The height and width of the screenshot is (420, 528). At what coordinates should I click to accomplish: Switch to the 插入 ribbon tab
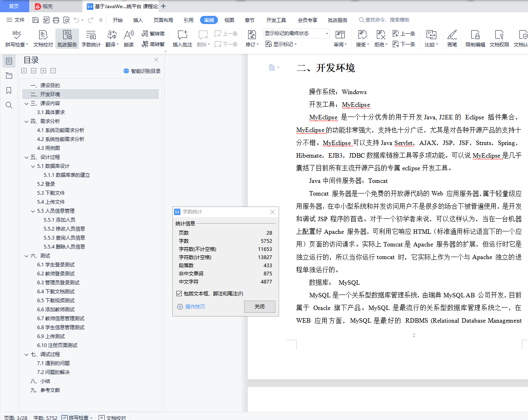(138, 20)
